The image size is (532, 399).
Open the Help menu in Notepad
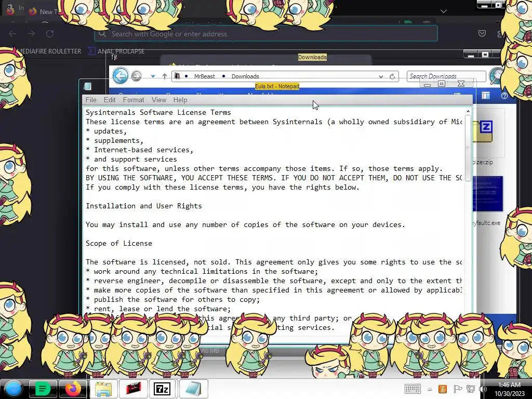click(x=180, y=100)
